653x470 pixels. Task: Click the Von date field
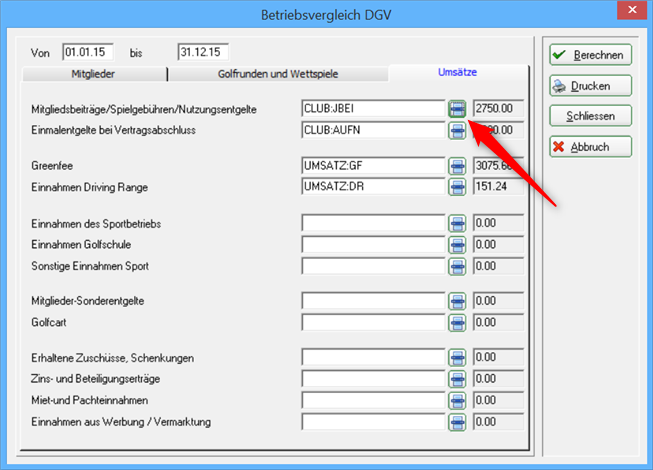point(89,51)
